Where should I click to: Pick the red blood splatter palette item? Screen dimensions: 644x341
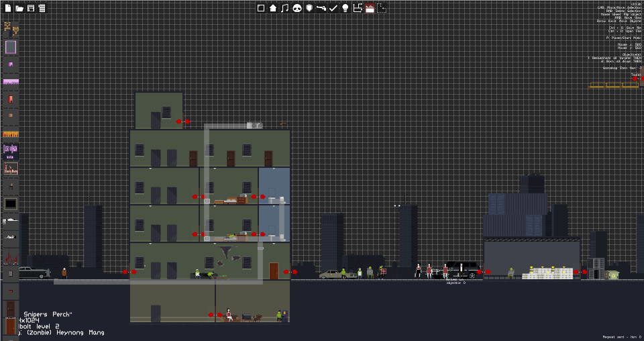(11, 257)
